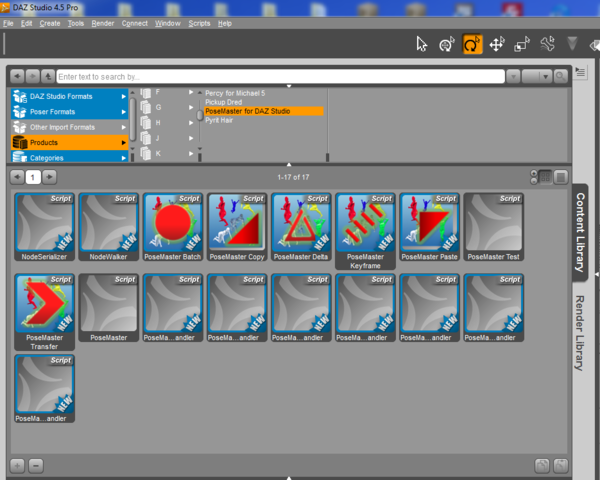Expand the F folder arrow
The height and width of the screenshot is (480, 600).
[x=191, y=92]
